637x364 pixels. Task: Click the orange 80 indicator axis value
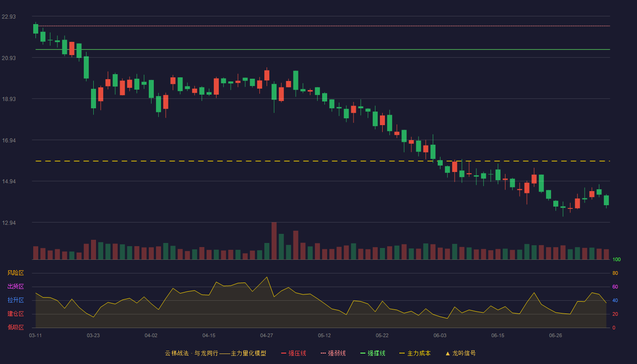615,273
